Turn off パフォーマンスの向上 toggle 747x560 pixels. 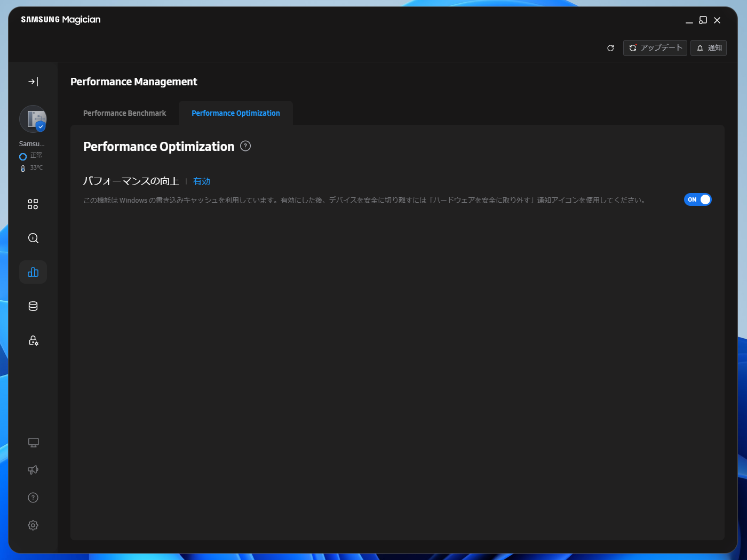point(698,199)
